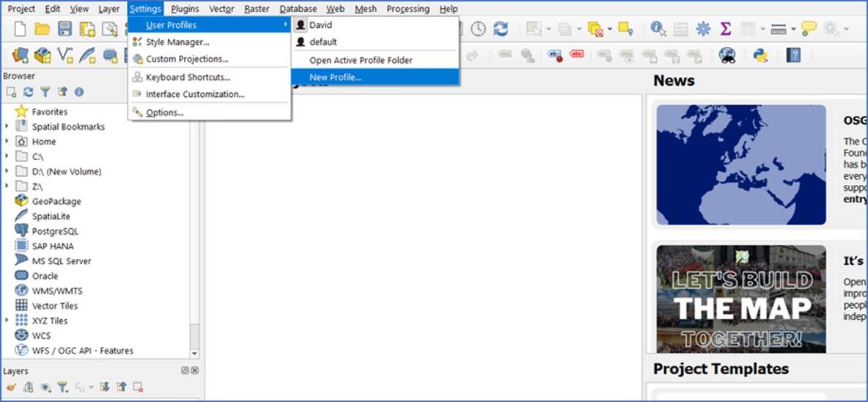
Task: Select WFS / OGC API - Features item
Action: (83, 351)
